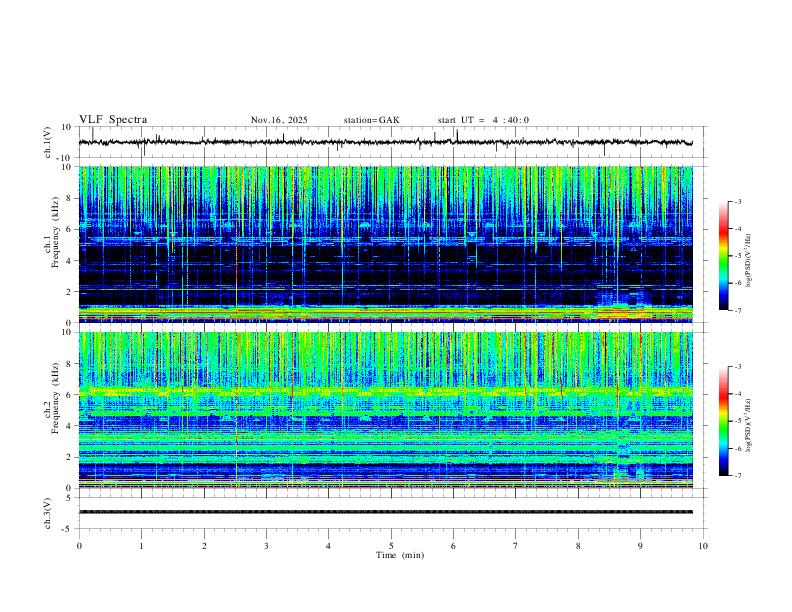Click the ch.1 colorbar log(PSD) label
The height and width of the screenshot is (612, 792).
tap(748, 260)
